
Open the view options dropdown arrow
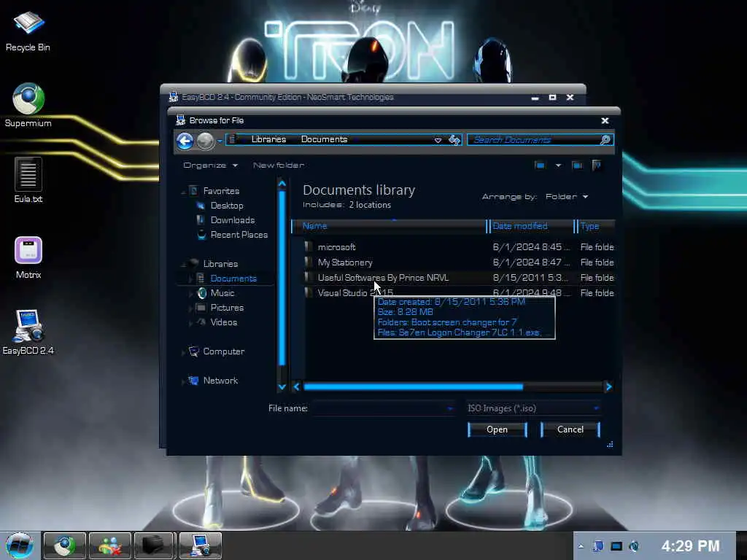558,166
